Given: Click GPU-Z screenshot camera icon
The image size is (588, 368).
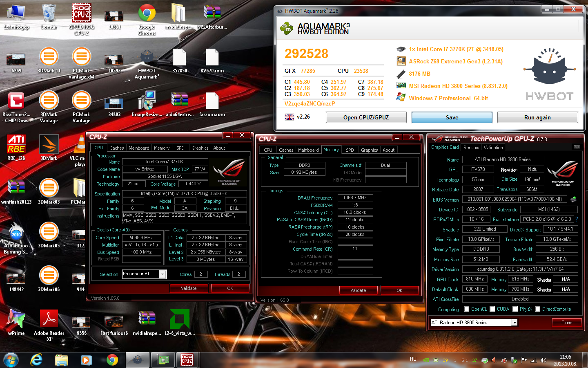Looking at the screenshot, I should pos(577,147).
